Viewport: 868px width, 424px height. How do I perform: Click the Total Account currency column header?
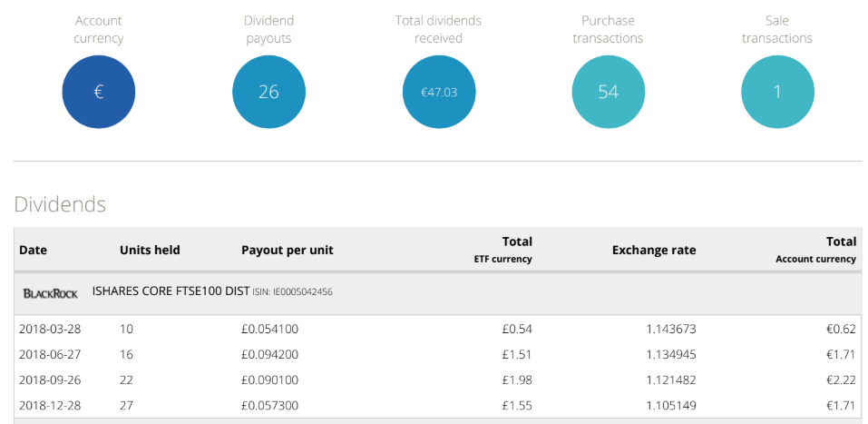[821, 250]
